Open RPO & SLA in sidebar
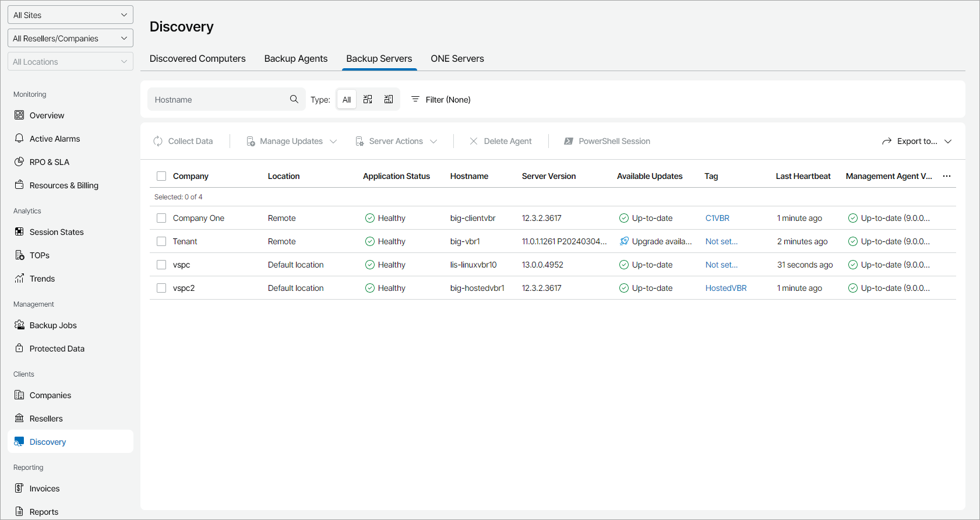Image resolution: width=980 pixels, height=520 pixels. 50,162
